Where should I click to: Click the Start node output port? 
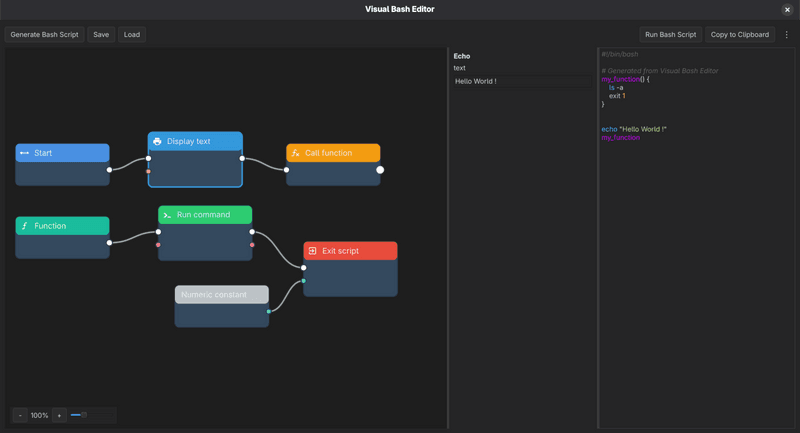click(109, 170)
